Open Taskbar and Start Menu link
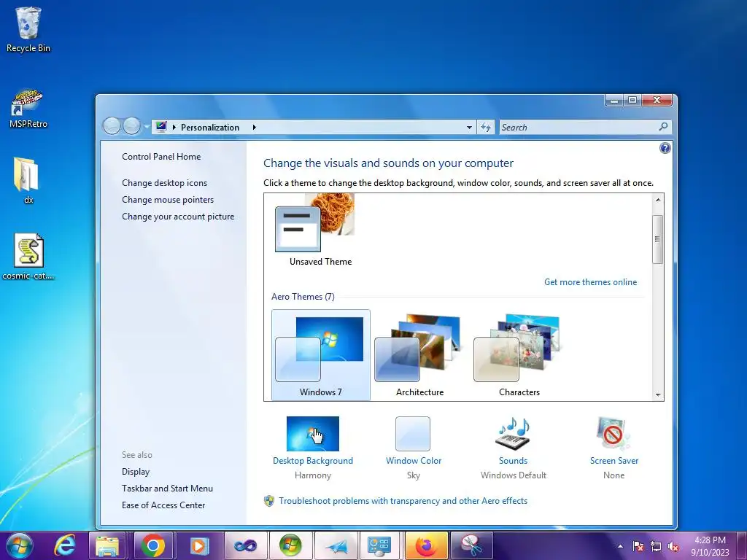Screen dimensions: 747x560 [x=167, y=488]
